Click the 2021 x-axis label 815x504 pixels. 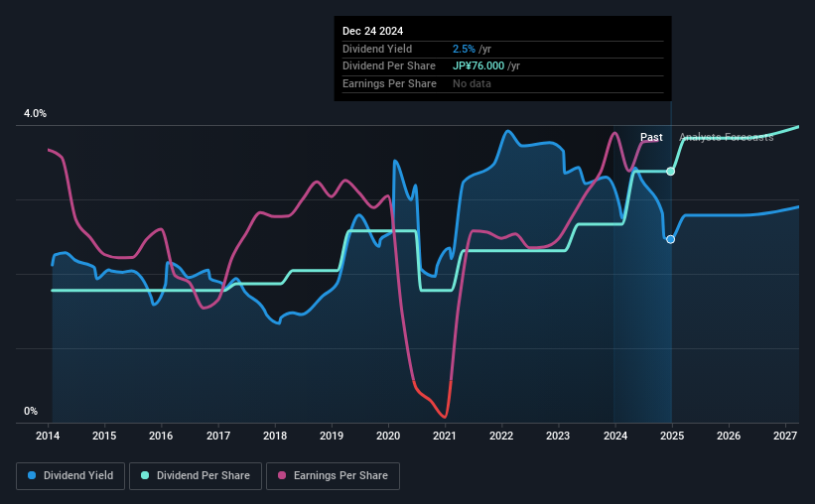[x=445, y=436]
